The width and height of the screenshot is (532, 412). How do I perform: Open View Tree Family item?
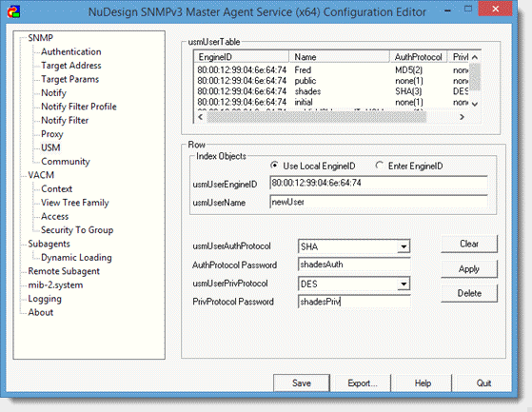coord(74,203)
